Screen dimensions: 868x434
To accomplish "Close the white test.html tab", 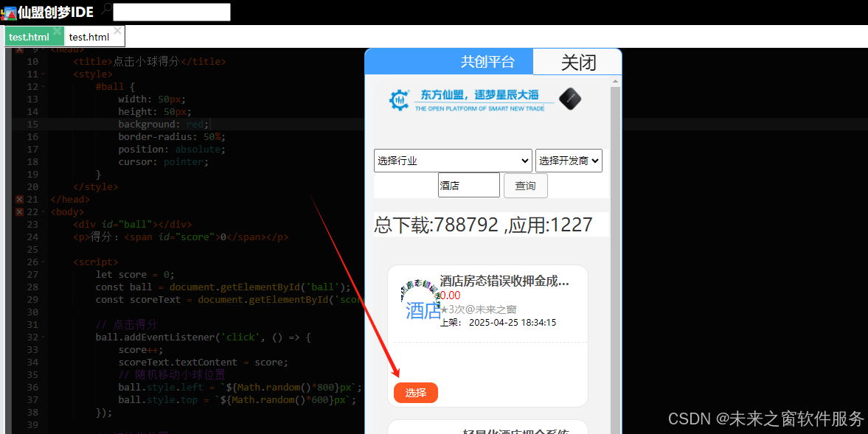I will (117, 31).
